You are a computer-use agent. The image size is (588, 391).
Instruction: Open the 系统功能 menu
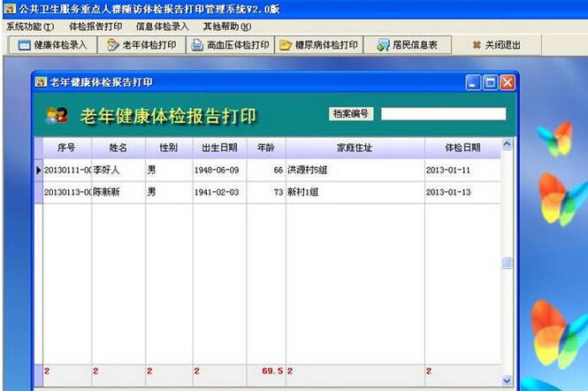pyautogui.click(x=30, y=27)
